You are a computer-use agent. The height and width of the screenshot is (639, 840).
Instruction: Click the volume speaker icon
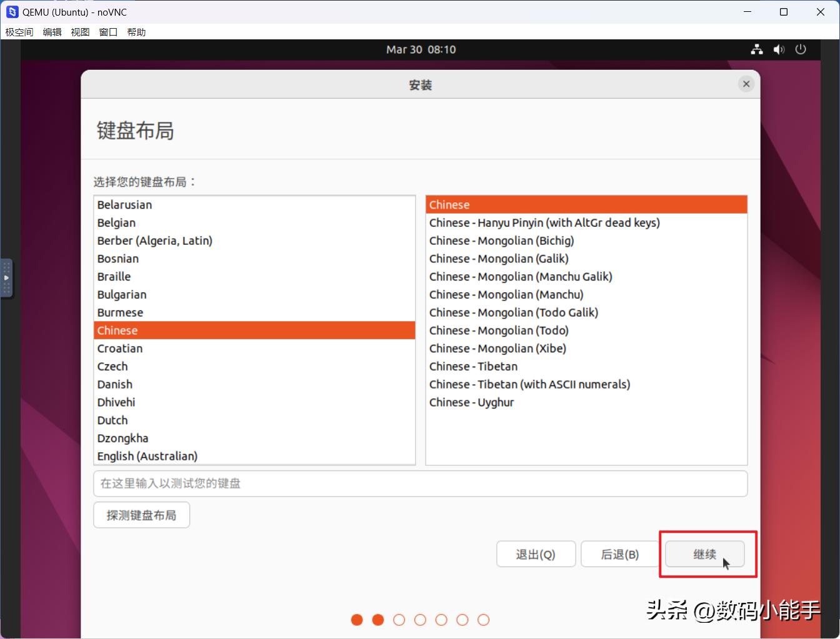(x=779, y=49)
